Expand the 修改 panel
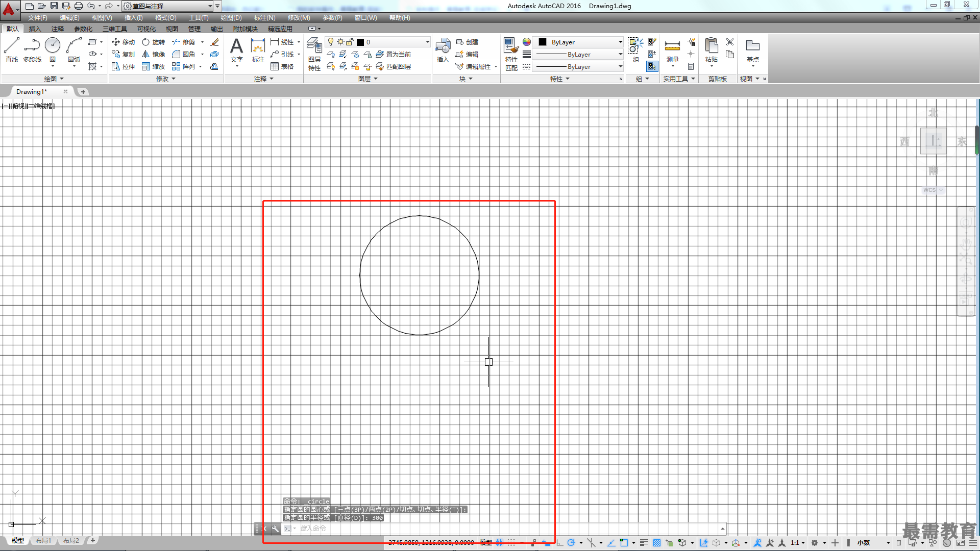Screen dimensions: 980x551 point(166,79)
